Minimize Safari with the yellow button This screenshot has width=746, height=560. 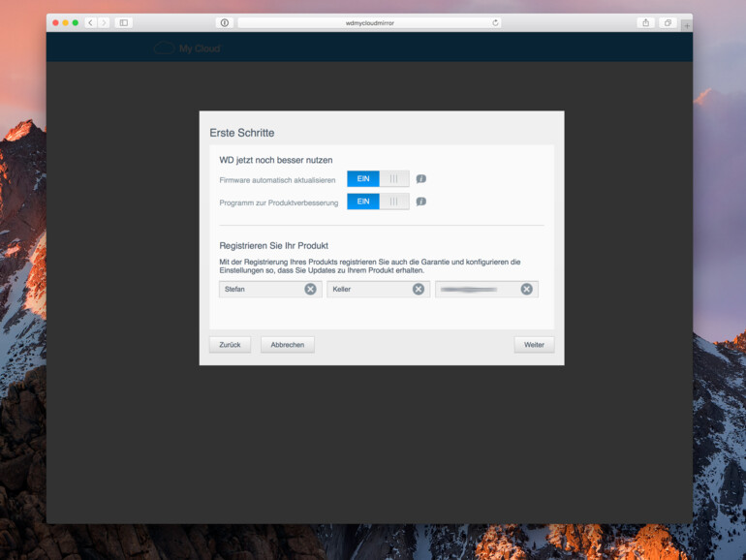tap(65, 23)
